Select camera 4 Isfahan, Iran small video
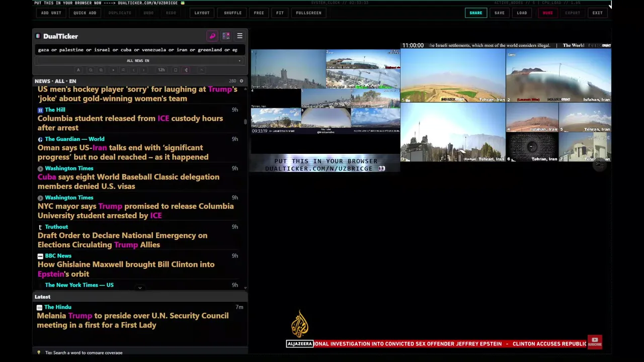 coord(532,117)
